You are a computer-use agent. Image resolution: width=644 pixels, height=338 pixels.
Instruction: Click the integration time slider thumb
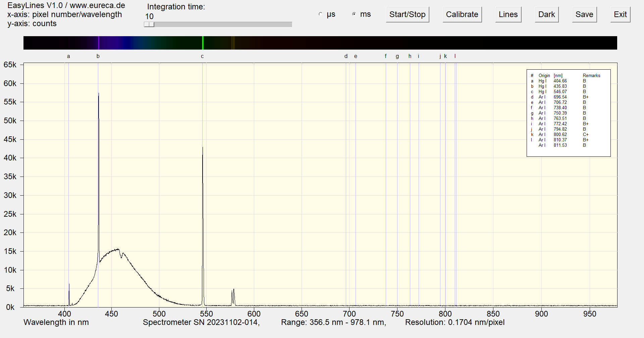pos(149,24)
